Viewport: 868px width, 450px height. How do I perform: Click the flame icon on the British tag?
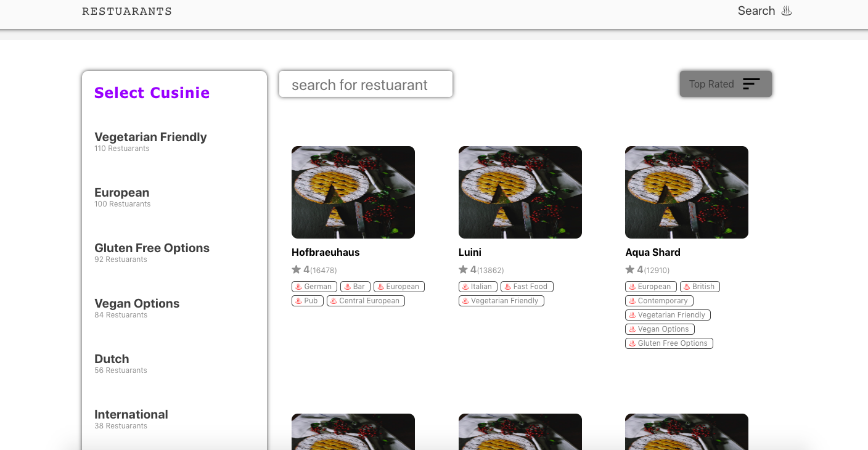[x=688, y=286]
